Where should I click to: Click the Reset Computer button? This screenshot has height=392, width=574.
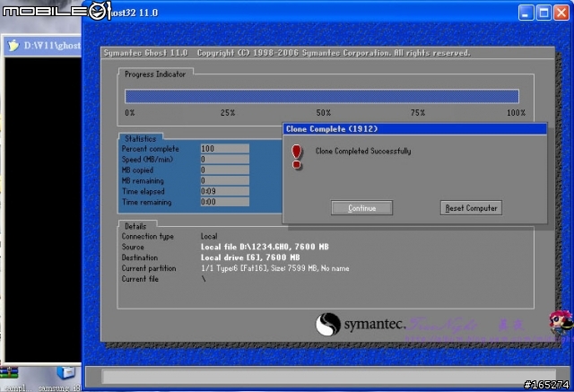(471, 208)
